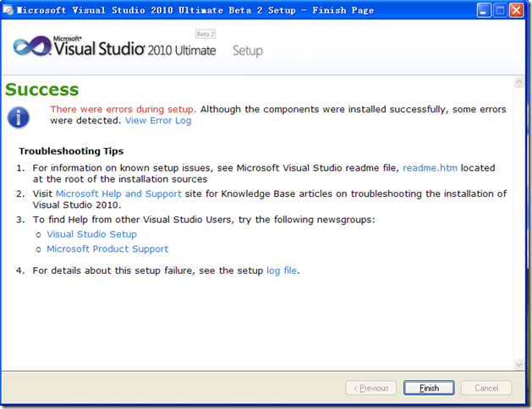Click the green Success heading

(41, 90)
